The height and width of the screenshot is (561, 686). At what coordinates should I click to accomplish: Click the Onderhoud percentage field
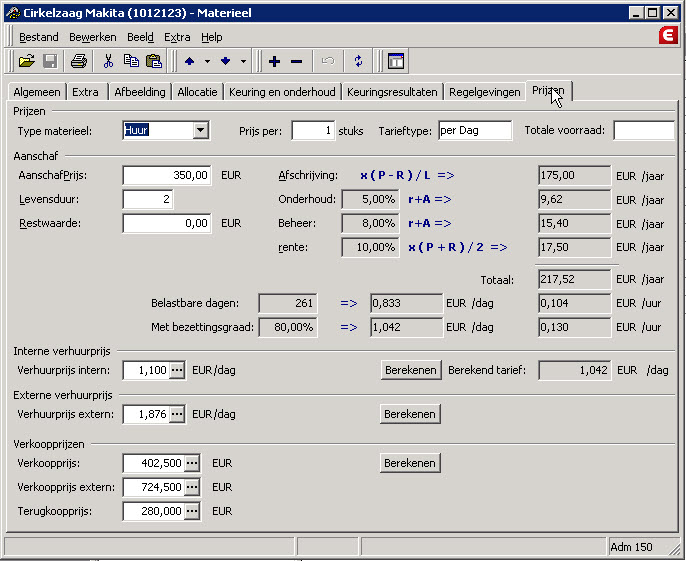[x=370, y=199]
